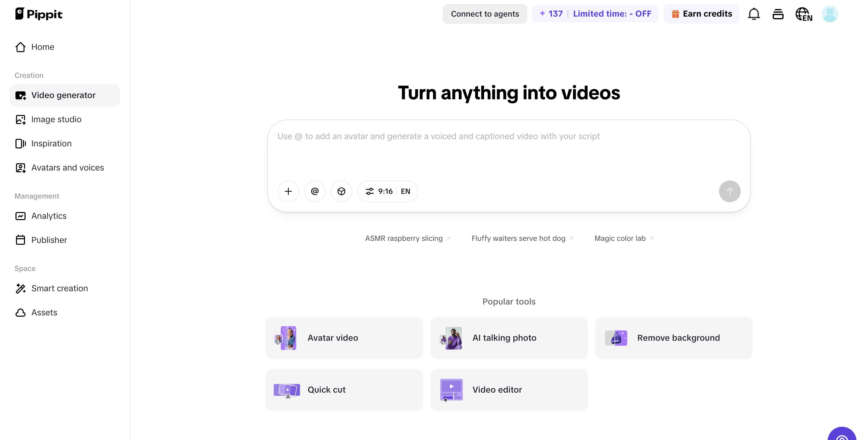Image resolution: width=868 pixels, height=440 pixels.
Task: Click the Avatar video thumbnail image
Action: click(x=286, y=338)
